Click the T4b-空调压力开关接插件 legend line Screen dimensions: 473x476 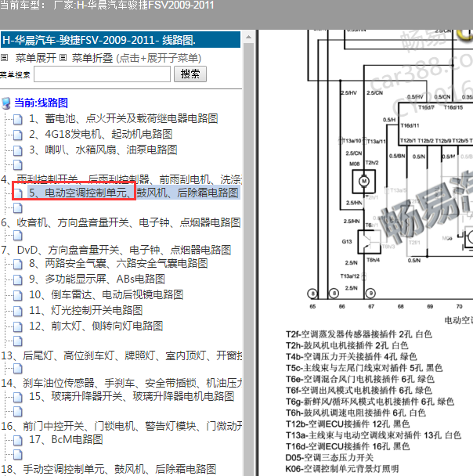click(x=352, y=357)
